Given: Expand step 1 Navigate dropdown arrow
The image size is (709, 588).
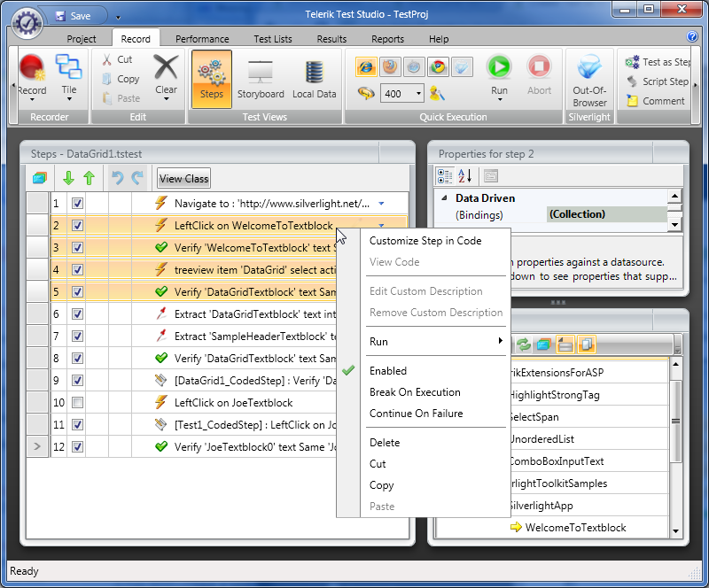Looking at the screenshot, I should 381,204.
